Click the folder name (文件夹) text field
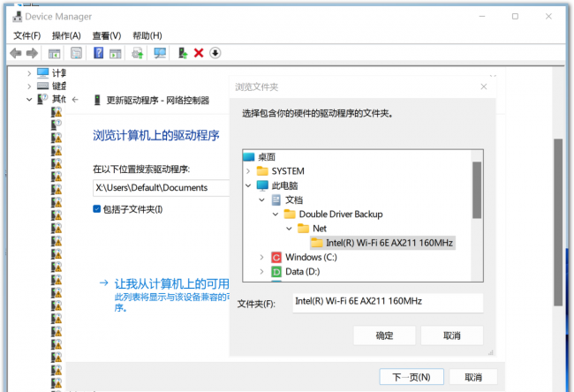This screenshot has height=392, width=574. [388, 303]
